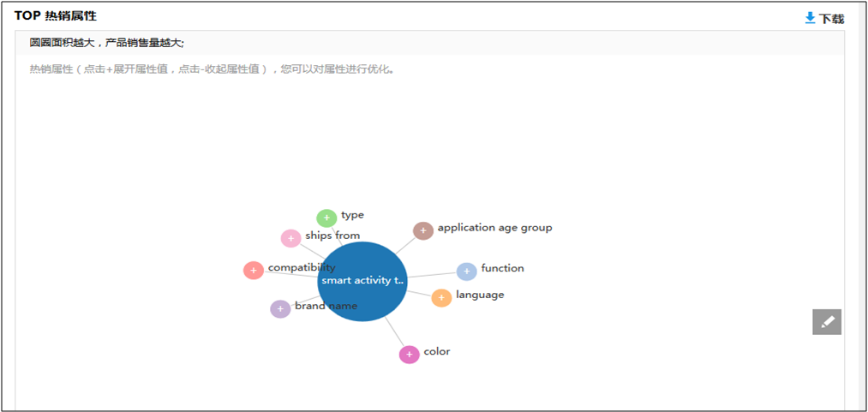Click the blue download arrow icon

810,18
